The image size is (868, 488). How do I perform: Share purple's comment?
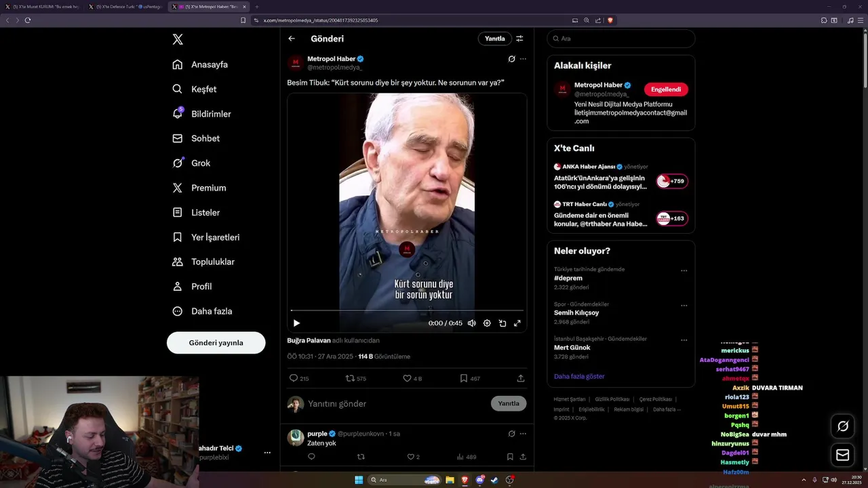point(523,457)
